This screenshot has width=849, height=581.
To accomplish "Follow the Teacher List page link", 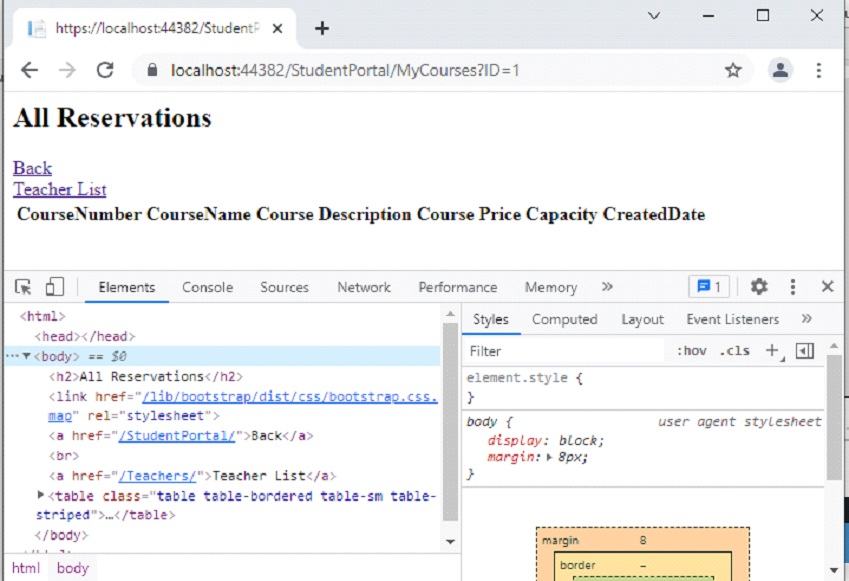I will click(x=60, y=190).
